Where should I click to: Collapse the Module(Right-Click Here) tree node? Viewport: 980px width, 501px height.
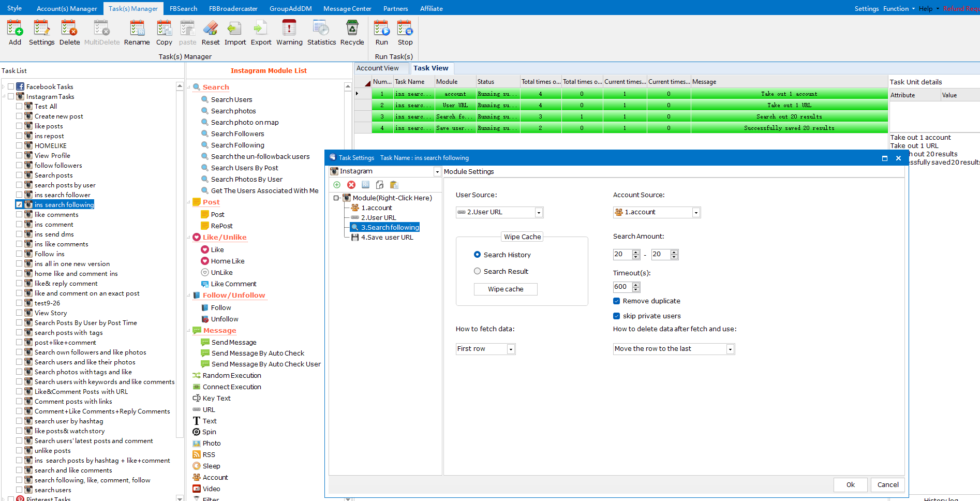336,198
